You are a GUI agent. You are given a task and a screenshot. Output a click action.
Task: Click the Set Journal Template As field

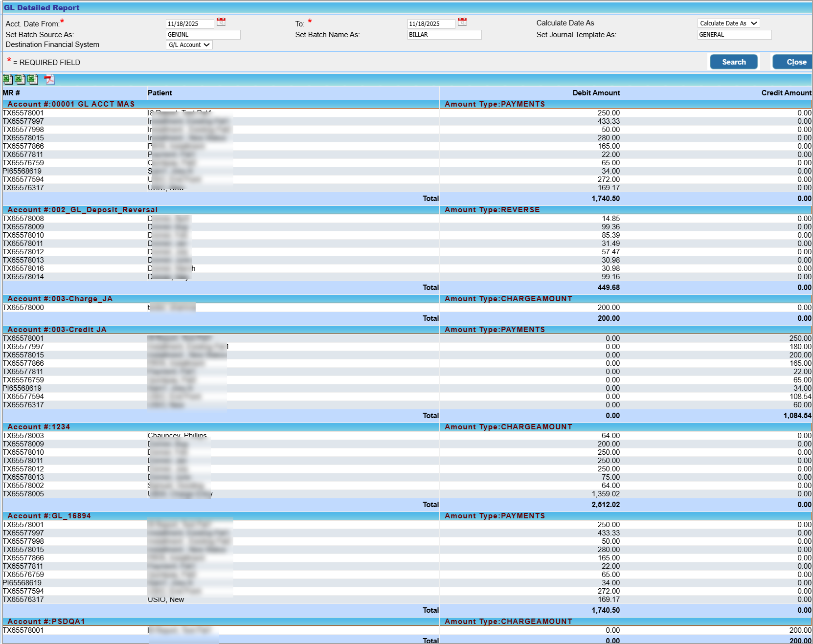pyautogui.click(x=734, y=35)
